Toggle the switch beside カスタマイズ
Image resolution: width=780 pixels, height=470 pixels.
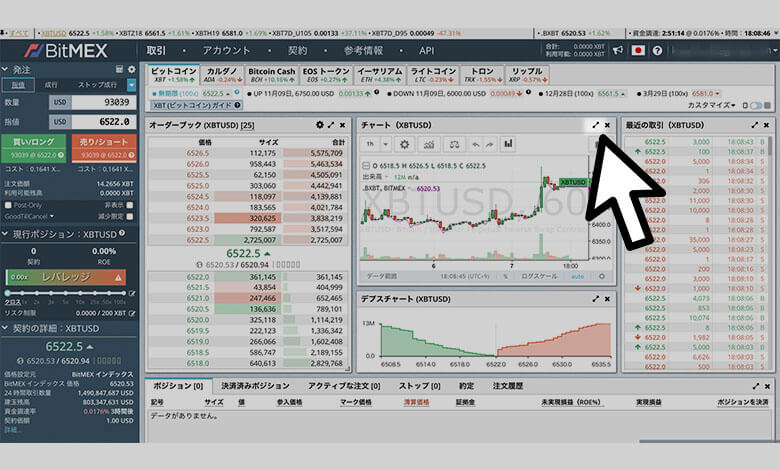click(x=756, y=105)
